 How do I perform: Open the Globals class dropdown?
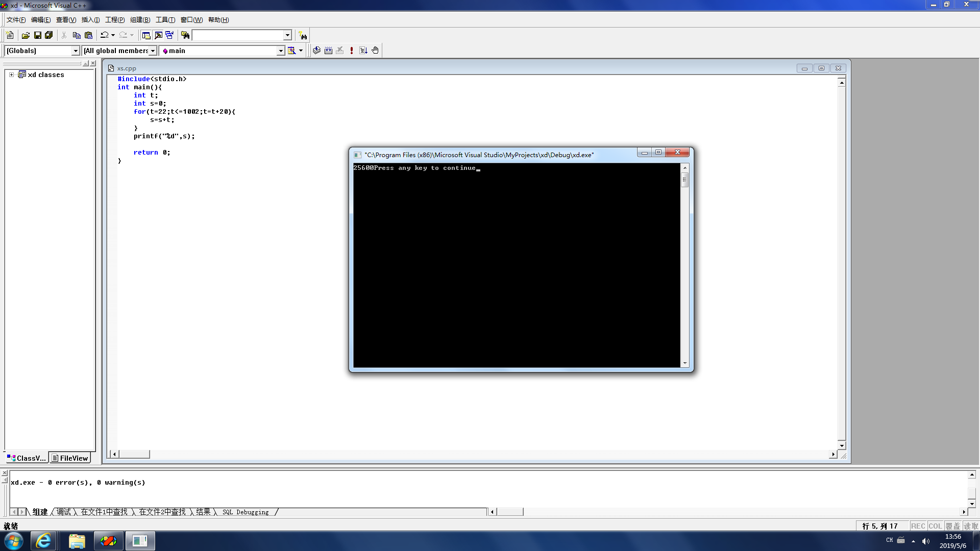76,51
